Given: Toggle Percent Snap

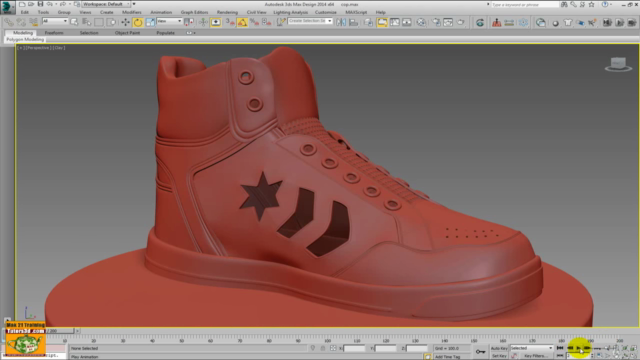Looking at the screenshot, I should pyautogui.click(x=254, y=22).
